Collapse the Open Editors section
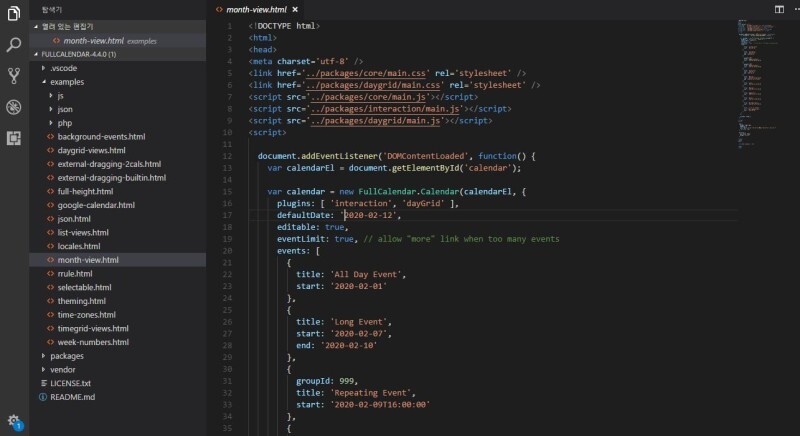Image resolution: width=800 pixels, height=436 pixels. [x=118, y=27]
